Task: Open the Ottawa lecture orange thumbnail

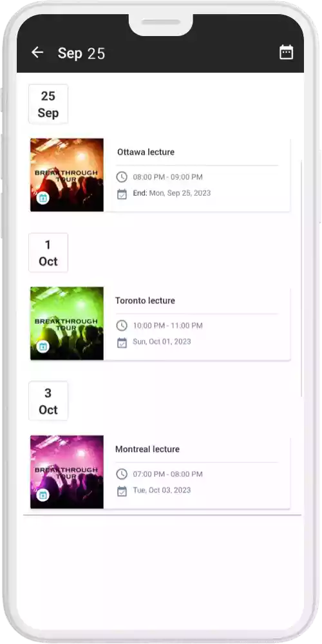Action: pos(67,175)
